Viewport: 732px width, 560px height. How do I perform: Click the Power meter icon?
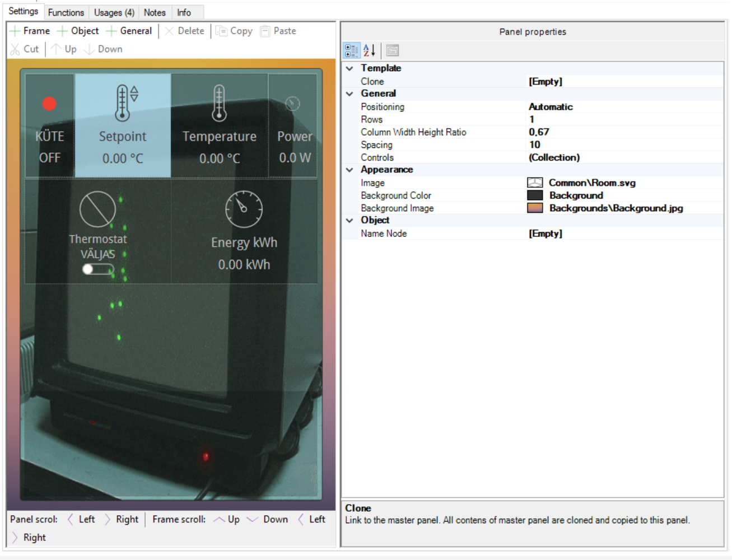coord(292,104)
